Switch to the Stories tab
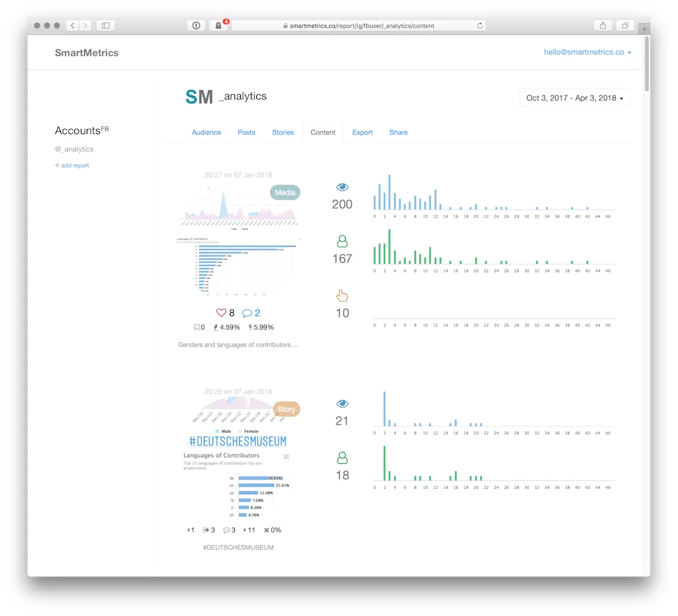The image size is (678, 616). tap(283, 132)
